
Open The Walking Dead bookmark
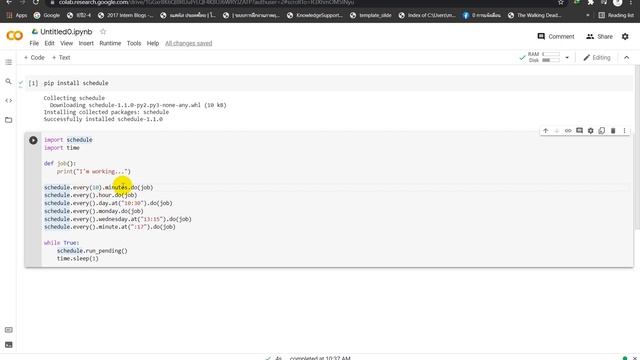tap(535, 15)
